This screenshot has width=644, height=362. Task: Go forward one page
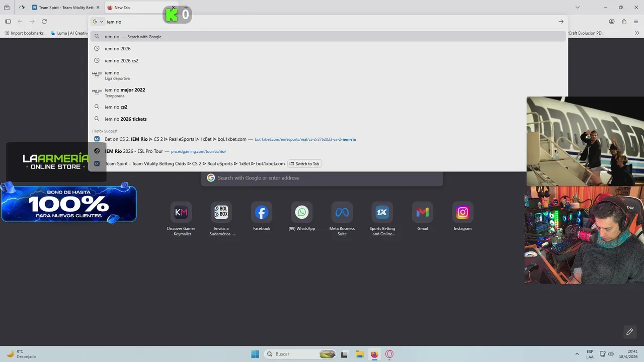[x=32, y=22]
